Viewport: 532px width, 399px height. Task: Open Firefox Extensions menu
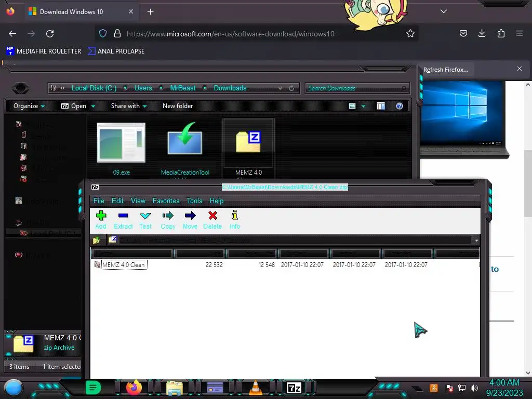(501, 33)
